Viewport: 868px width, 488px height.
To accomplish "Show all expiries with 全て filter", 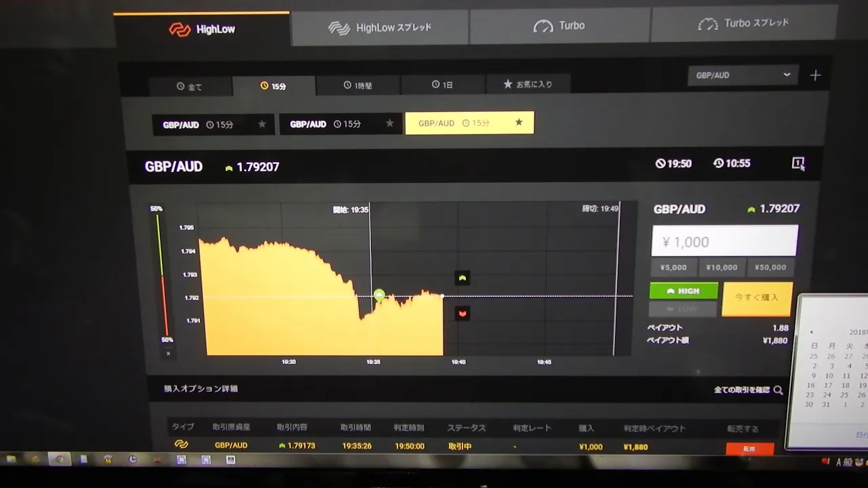I will tap(190, 87).
